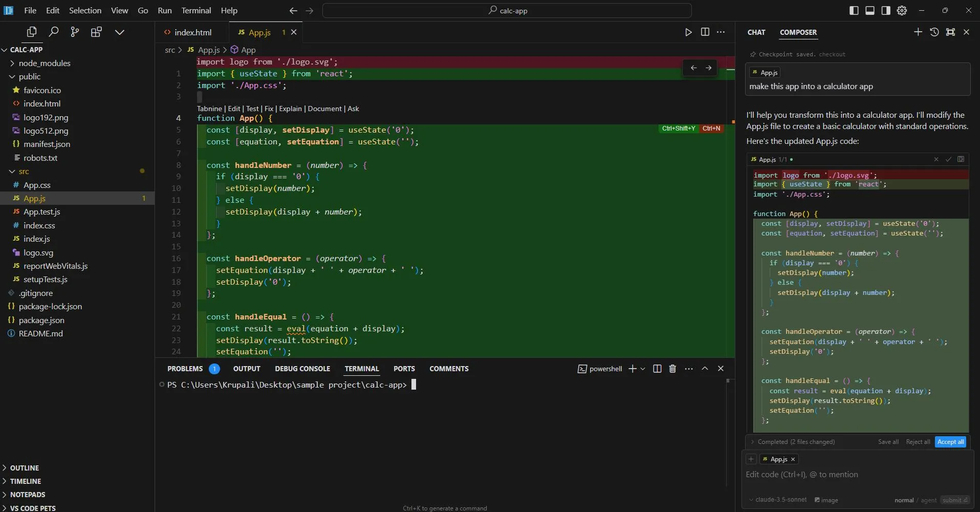The image size is (980, 512).
Task: Go to next diff with right arrow
Action: pyautogui.click(x=708, y=68)
